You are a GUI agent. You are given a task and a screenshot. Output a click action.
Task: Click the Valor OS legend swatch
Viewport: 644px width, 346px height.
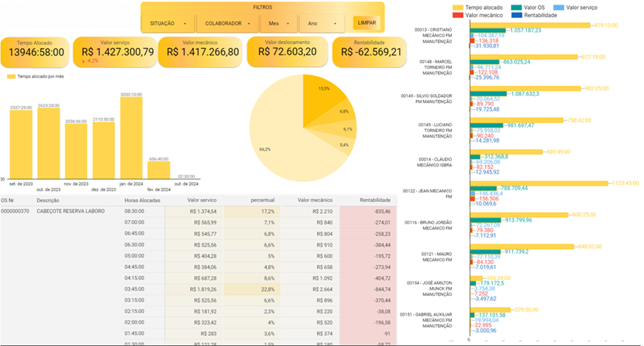(x=516, y=7)
